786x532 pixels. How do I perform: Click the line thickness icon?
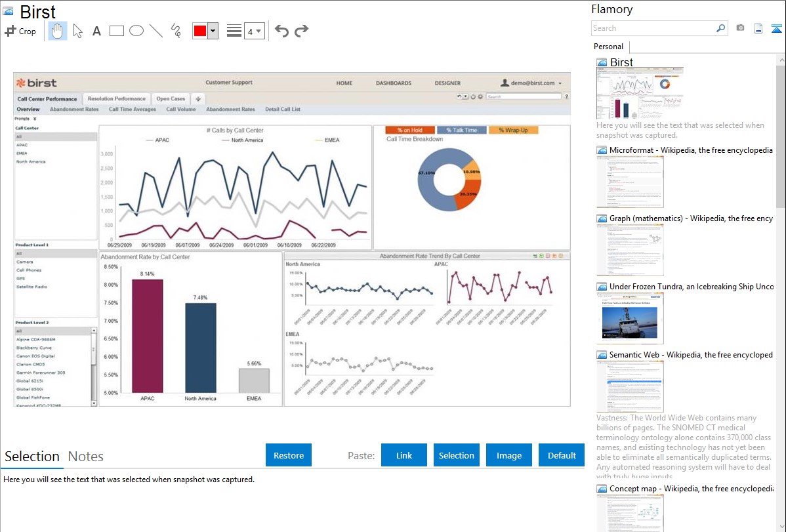(234, 31)
